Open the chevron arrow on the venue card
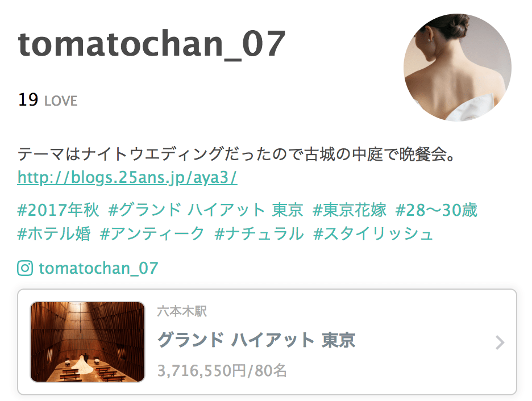Viewport: 532px width, 401px height. (x=500, y=342)
